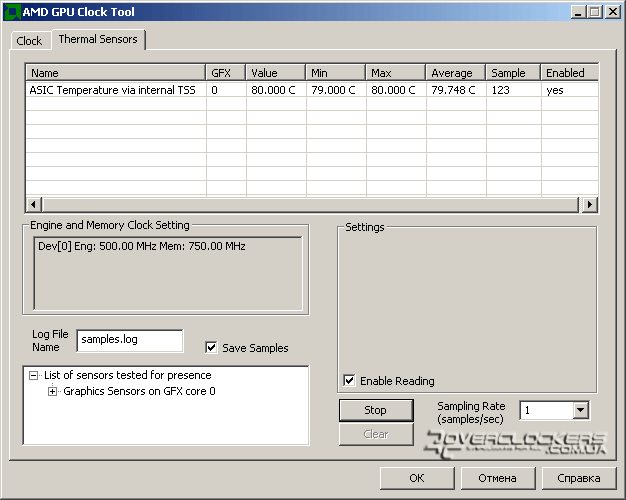Viewport: 626px width, 500px height.
Task: Expand Graphics Sensors on GFX core 0
Action: (x=52, y=391)
